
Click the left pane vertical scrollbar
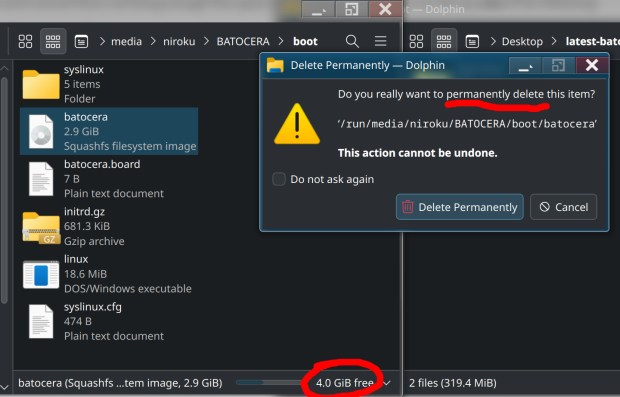pyautogui.click(x=4, y=191)
